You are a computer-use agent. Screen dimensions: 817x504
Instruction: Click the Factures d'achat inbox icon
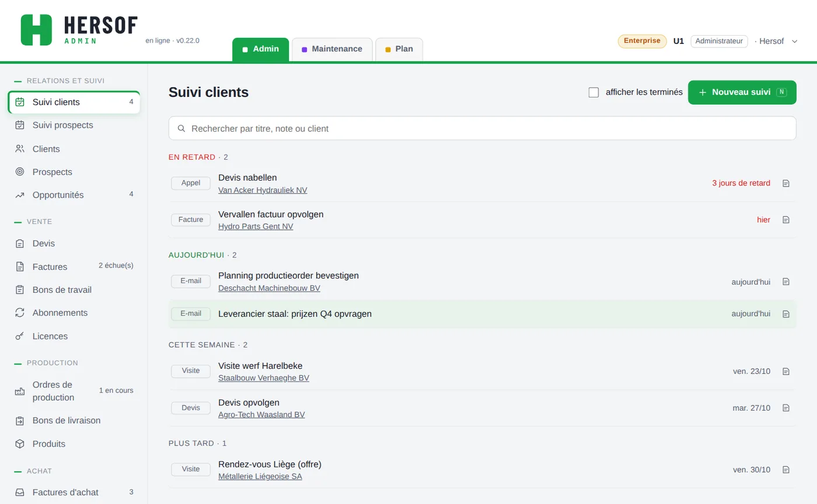click(20, 492)
